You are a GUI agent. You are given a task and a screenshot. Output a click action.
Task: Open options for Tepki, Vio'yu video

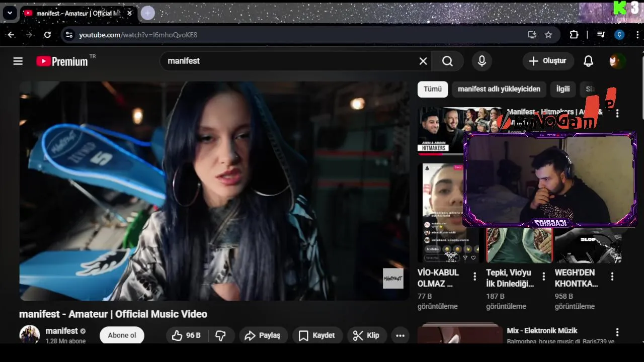coord(543,277)
